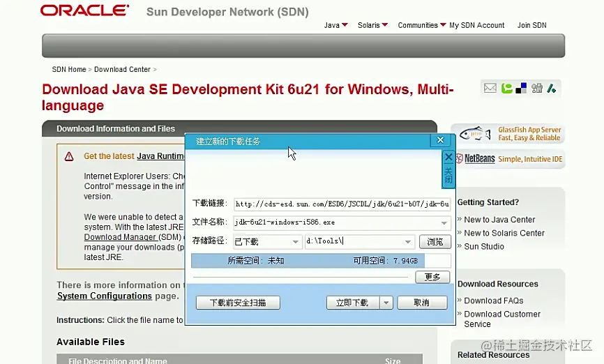This screenshot has width=604, height=364.
Task: Click the 更多 more button
Action: (432, 277)
